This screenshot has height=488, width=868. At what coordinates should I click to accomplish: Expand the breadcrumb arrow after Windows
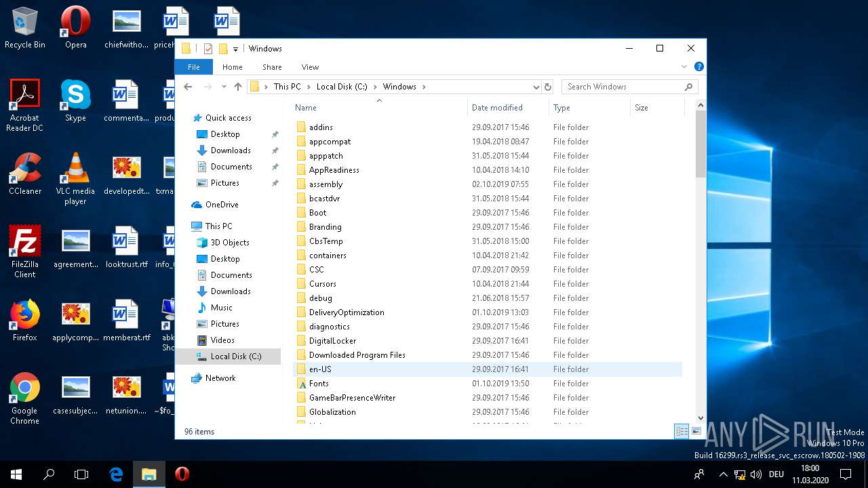point(424,87)
